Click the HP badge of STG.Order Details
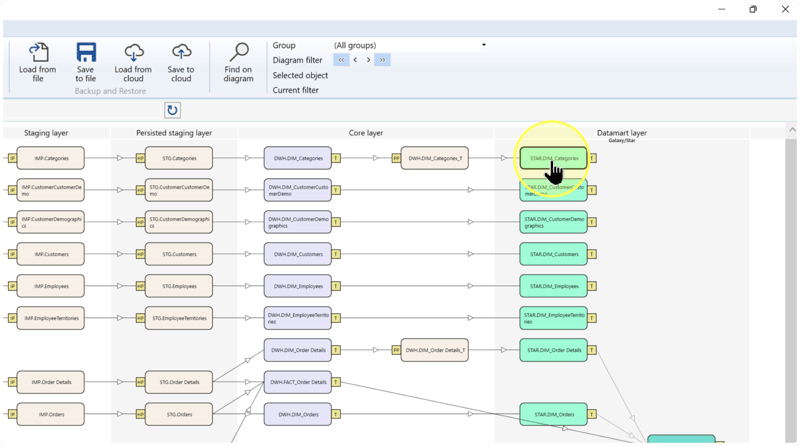800x446 pixels. (x=140, y=382)
